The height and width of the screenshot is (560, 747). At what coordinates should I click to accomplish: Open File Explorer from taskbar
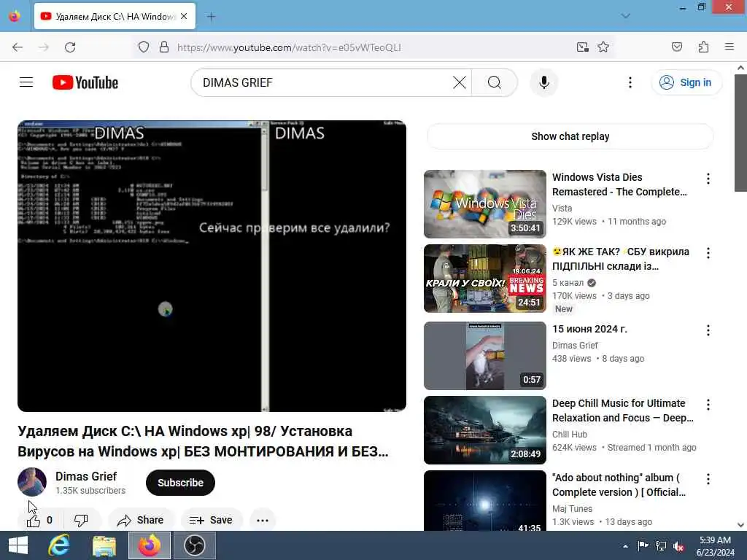pos(104,545)
